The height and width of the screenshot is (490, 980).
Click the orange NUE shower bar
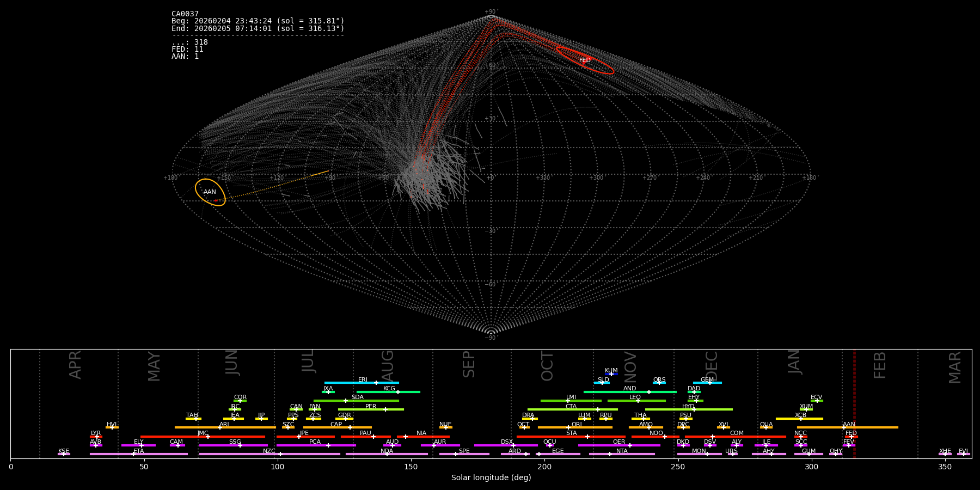[x=446, y=427]
